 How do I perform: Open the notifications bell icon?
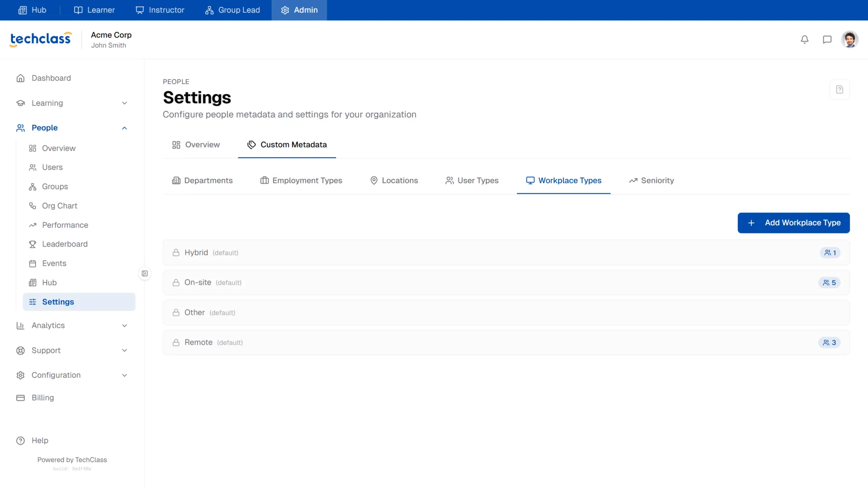pyautogui.click(x=805, y=40)
